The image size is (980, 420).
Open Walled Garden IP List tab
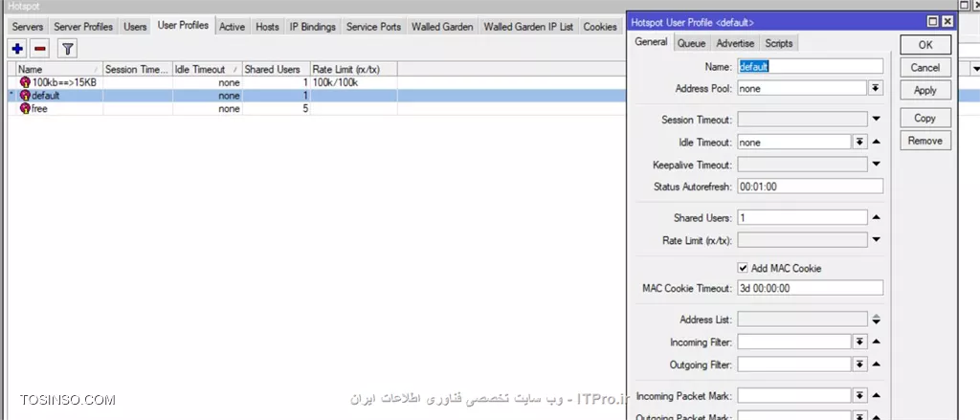(x=528, y=27)
